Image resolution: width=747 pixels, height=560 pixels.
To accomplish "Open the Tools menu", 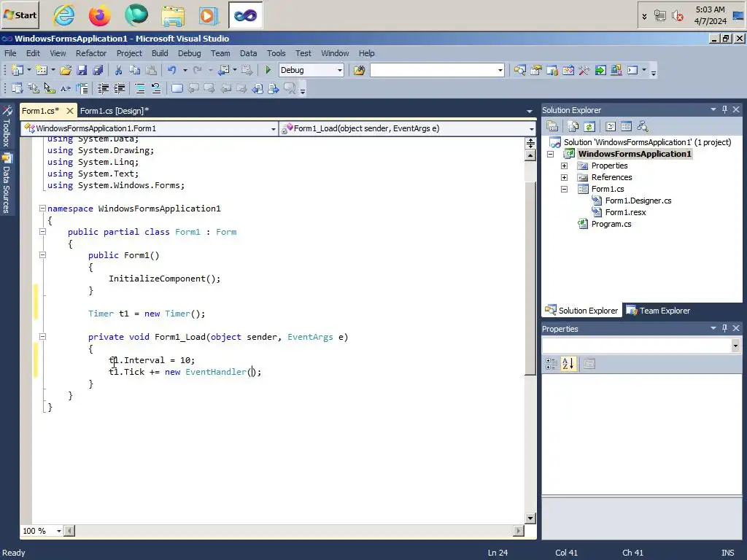I will (276, 53).
